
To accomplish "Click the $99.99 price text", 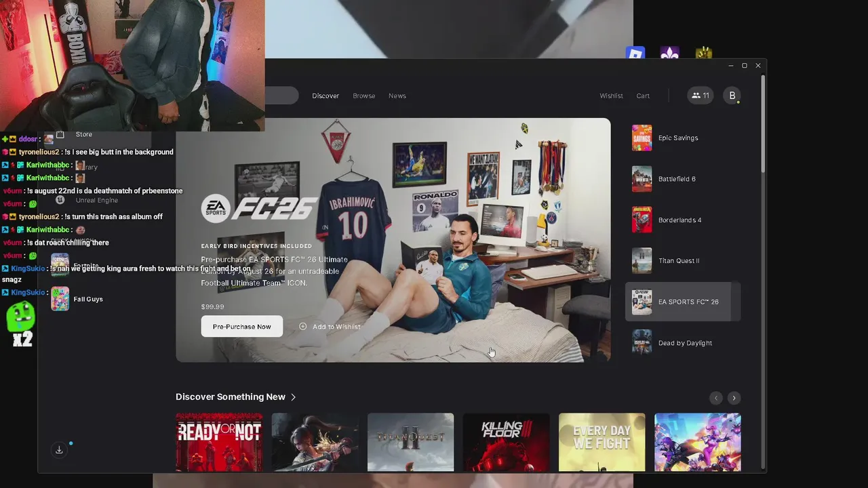I will click(x=212, y=307).
